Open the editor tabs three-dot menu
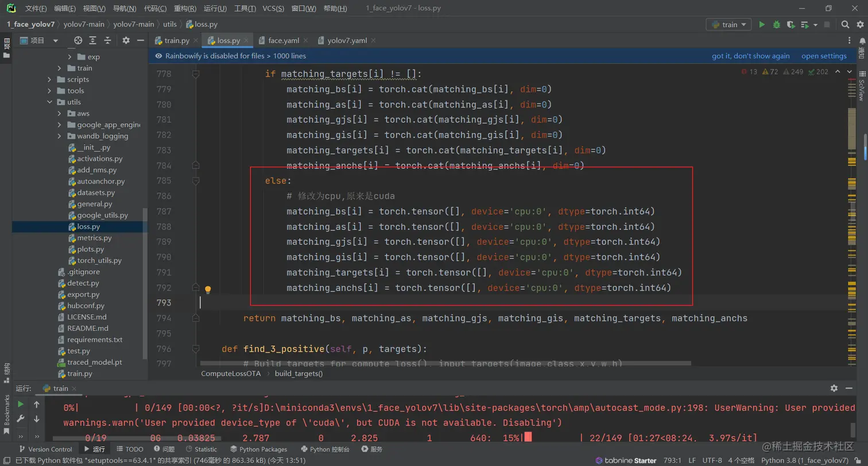This screenshot has width=868, height=466. coord(850,40)
